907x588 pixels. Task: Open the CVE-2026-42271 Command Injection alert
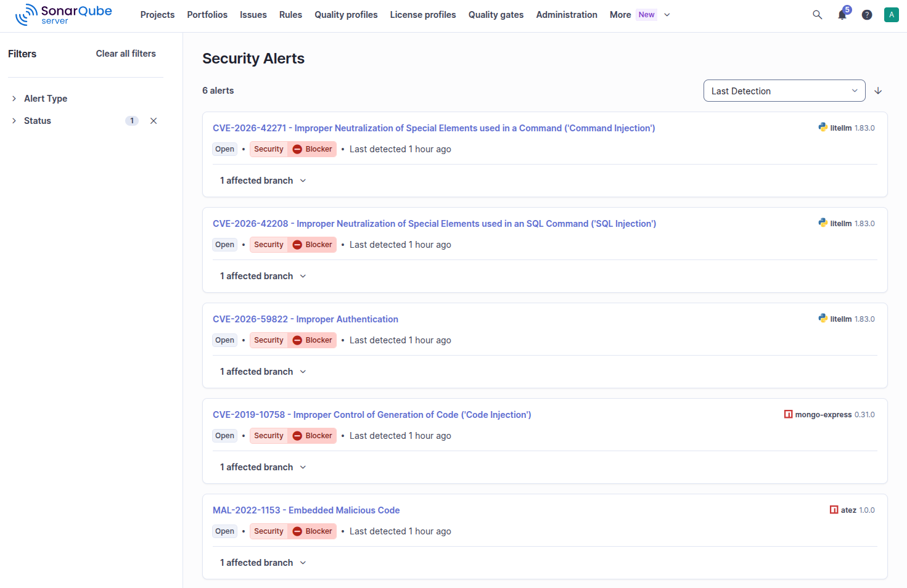tap(434, 128)
